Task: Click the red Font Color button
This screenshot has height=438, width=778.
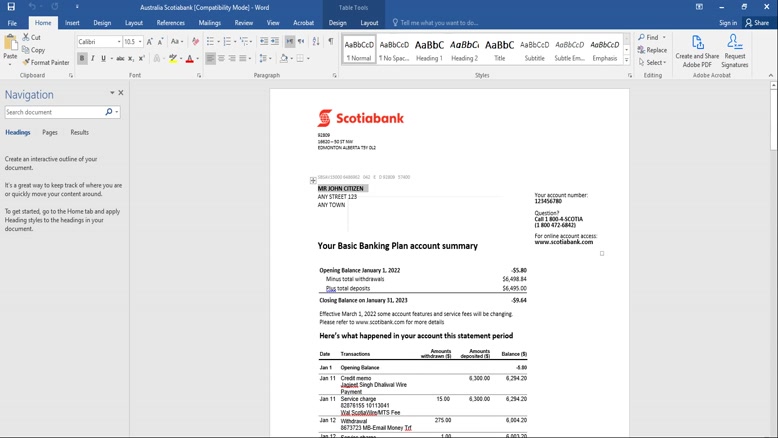Action: click(x=189, y=59)
